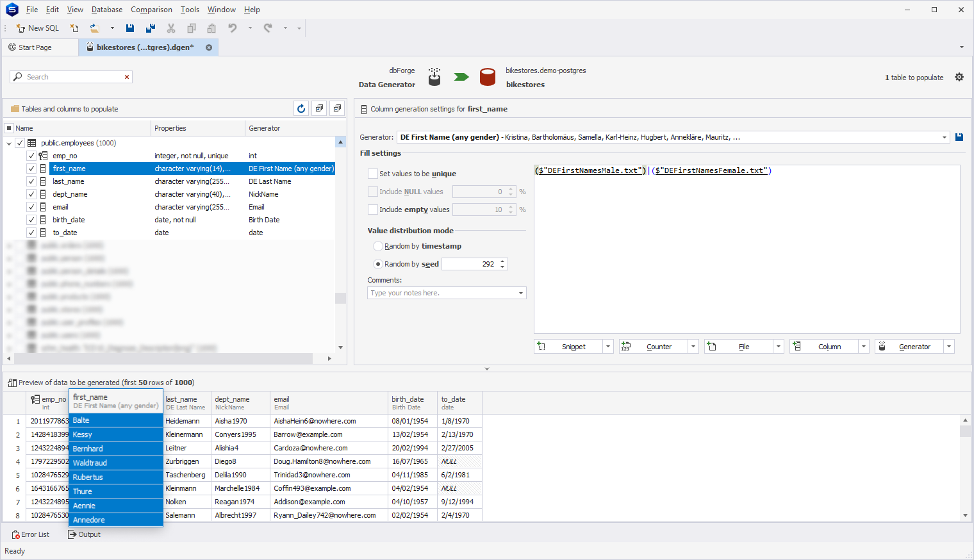Click the Search input field
This screenshot has width=974, height=560.
click(71, 77)
